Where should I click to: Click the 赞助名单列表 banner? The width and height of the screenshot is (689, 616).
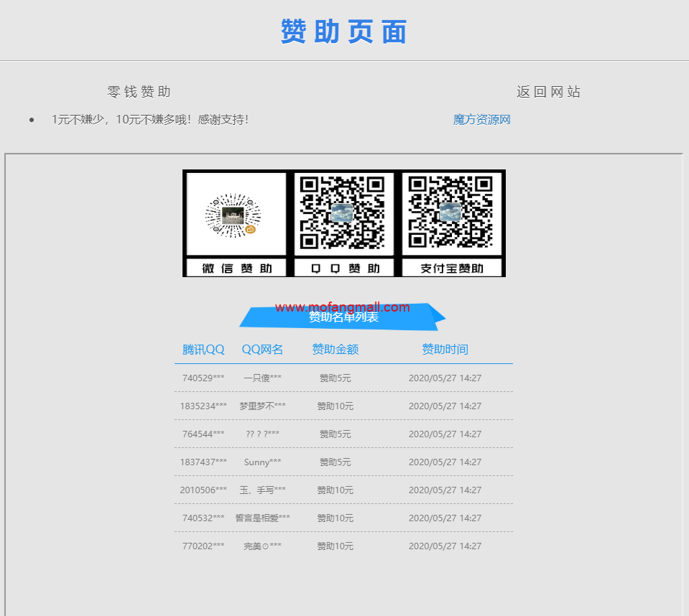tap(343, 317)
